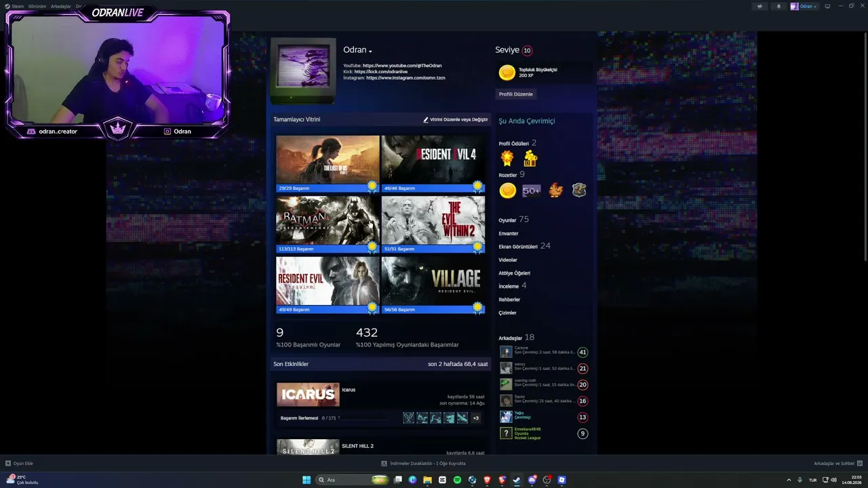Open Emrekara4848's question mark avatar
Screen dimensions: 868x488
point(506,433)
